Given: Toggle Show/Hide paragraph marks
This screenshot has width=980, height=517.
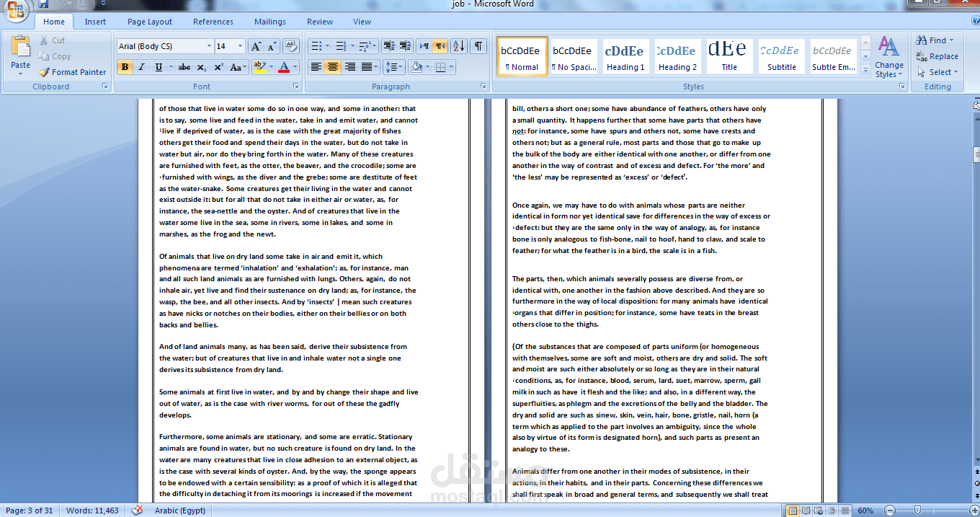Looking at the screenshot, I should click(x=478, y=46).
